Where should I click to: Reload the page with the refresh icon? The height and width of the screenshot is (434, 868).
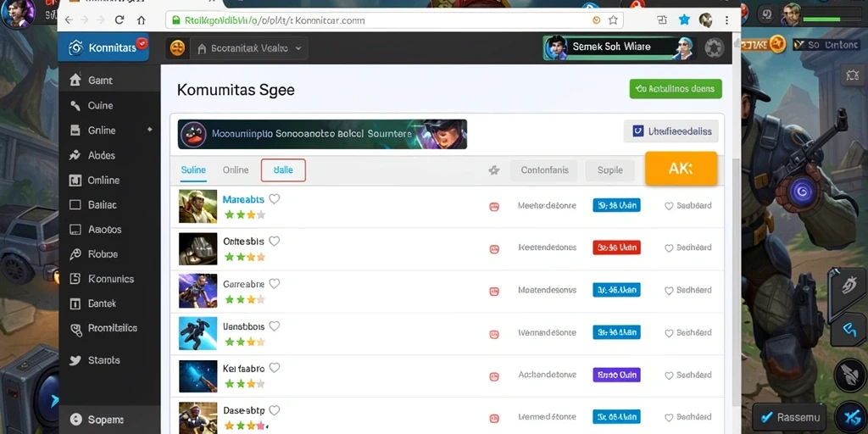click(x=119, y=20)
